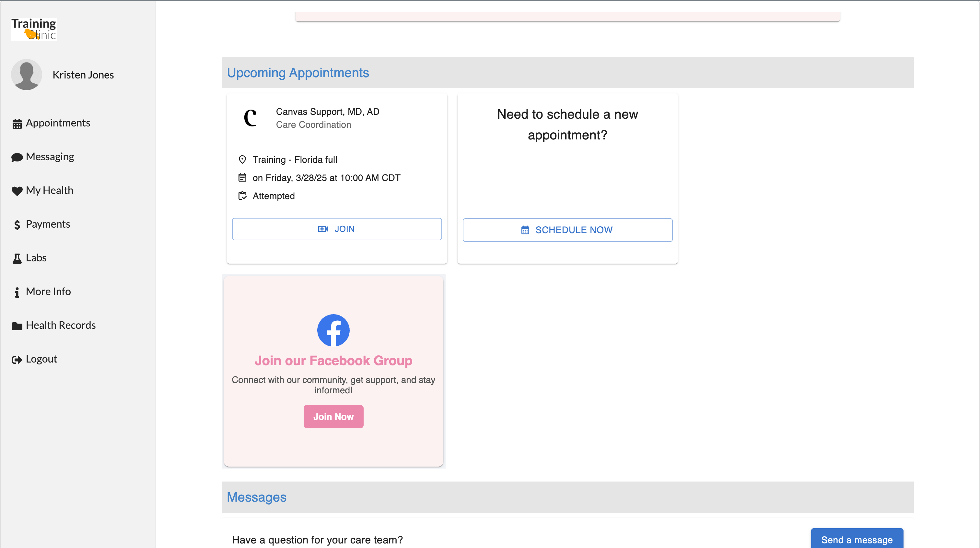The image size is (980, 548).
Task: View your Labs
Action: (x=37, y=257)
